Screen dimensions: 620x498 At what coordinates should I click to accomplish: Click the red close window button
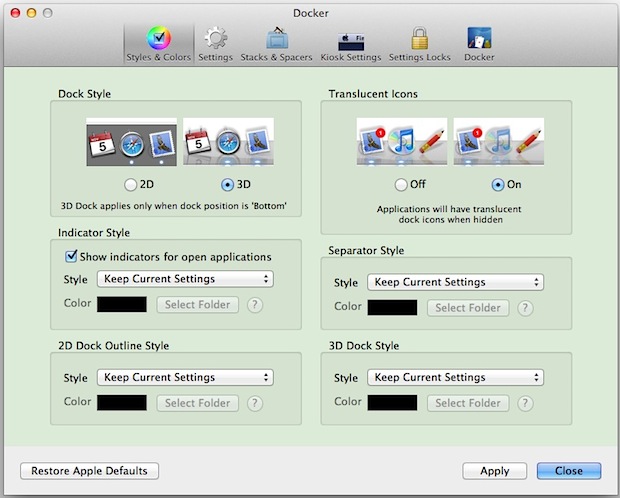(15, 13)
